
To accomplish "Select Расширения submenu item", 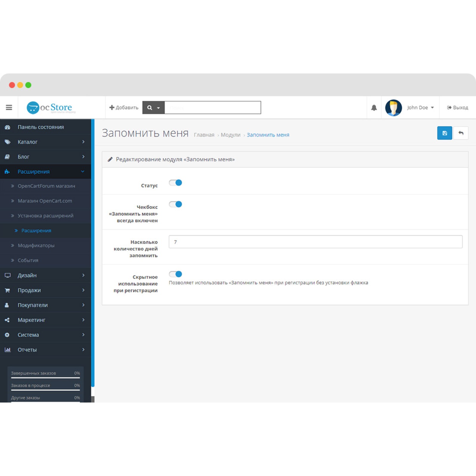I will point(46,231).
